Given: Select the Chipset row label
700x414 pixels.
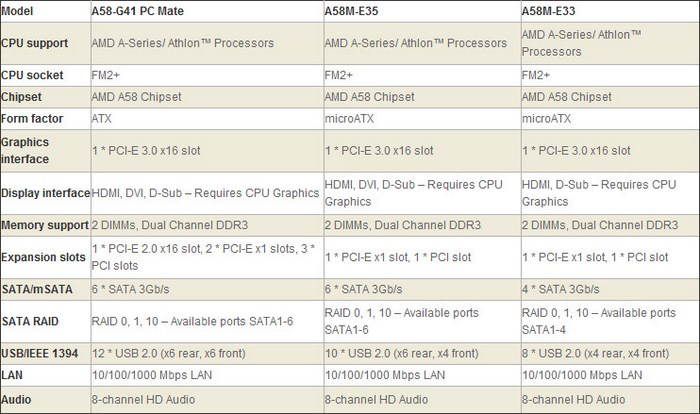Looking at the screenshot, I should pyautogui.click(x=23, y=97).
